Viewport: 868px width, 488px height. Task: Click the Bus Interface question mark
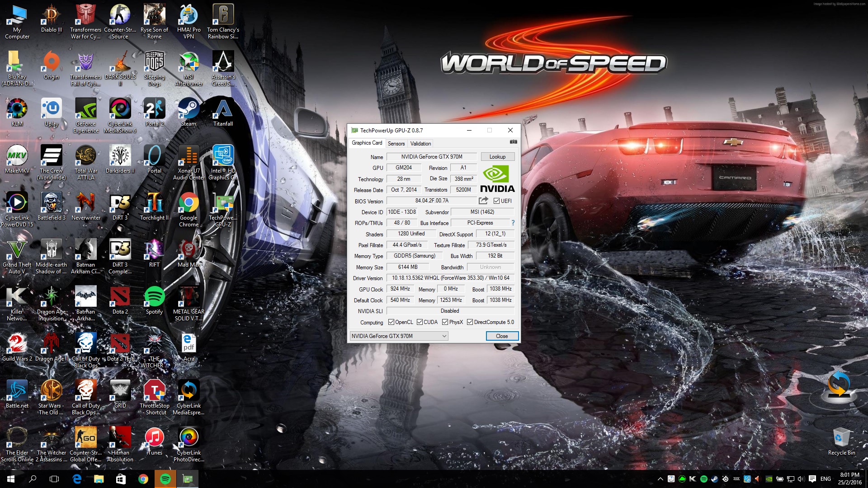[x=513, y=223]
